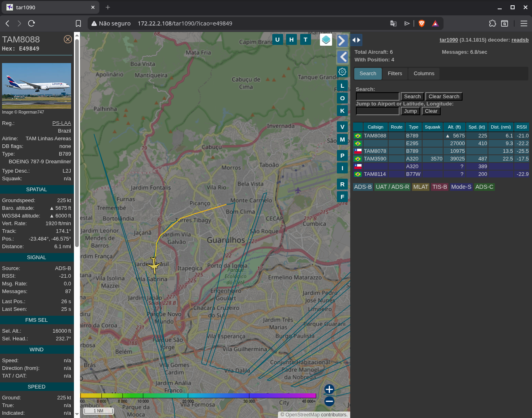Select the TAM8088 row in aircraft table
This screenshot has height=418, width=532.
point(441,136)
